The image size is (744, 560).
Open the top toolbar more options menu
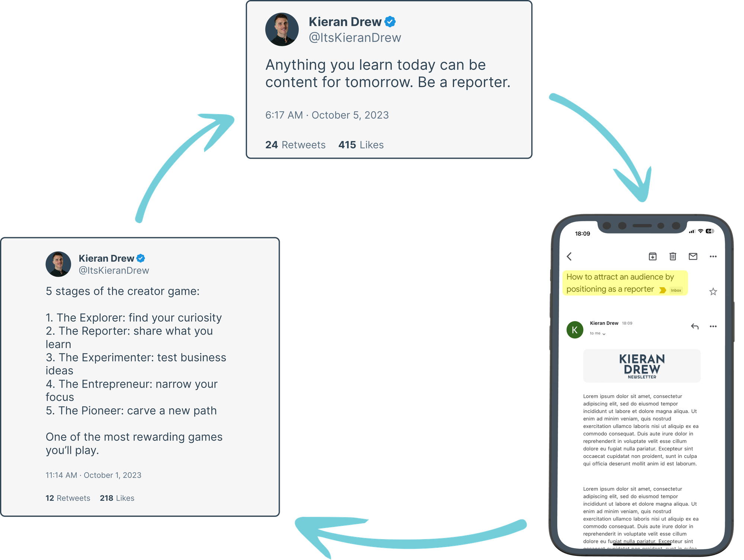tap(713, 256)
